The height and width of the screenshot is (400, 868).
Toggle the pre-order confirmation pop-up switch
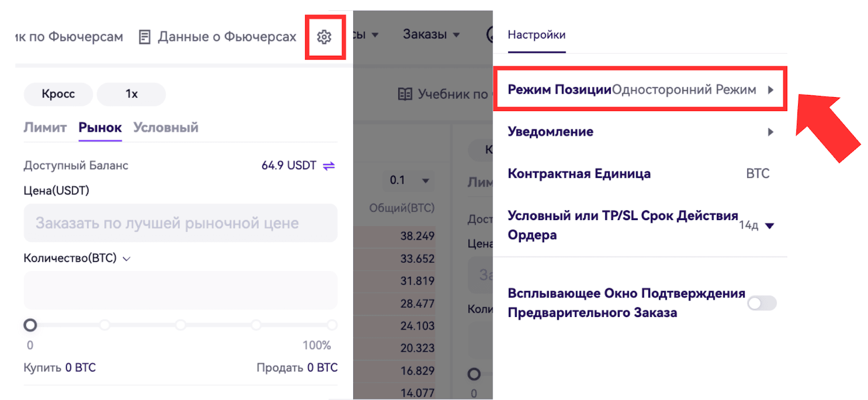(x=762, y=303)
